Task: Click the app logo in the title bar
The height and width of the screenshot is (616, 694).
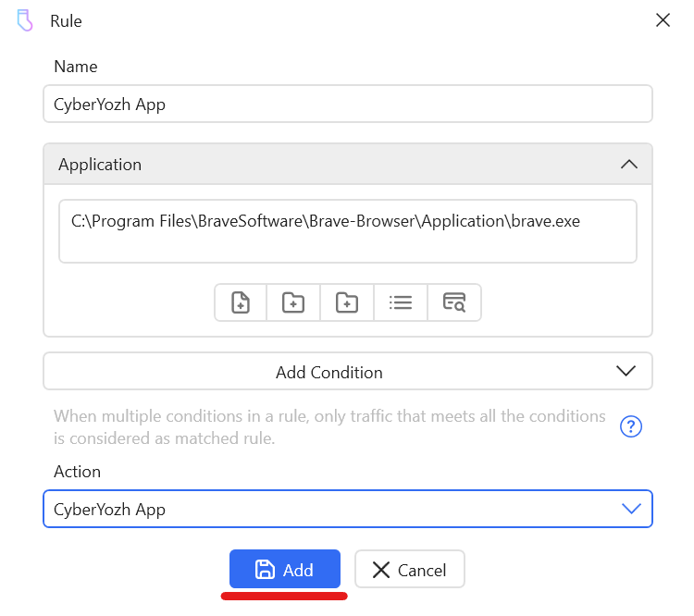Action: (x=25, y=20)
